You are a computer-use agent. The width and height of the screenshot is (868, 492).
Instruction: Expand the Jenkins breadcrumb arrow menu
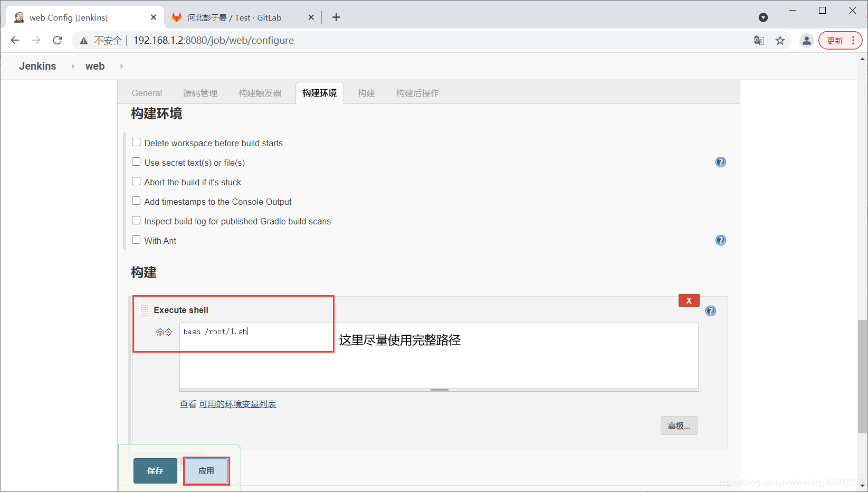(73, 66)
